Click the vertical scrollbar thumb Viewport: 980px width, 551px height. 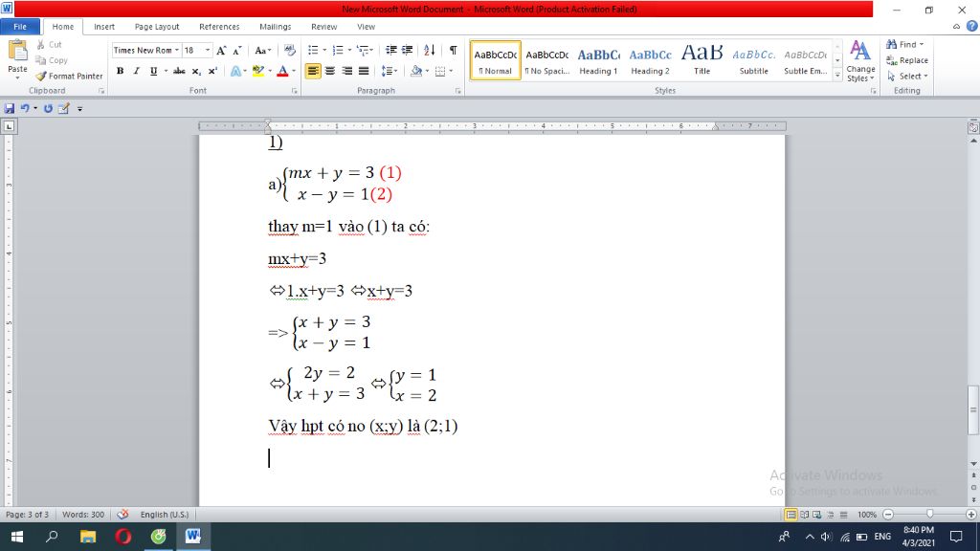click(973, 410)
